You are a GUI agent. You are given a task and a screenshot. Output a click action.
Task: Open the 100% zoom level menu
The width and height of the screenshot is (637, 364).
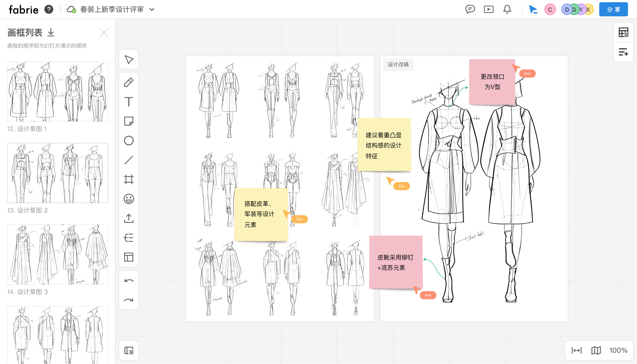618,350
